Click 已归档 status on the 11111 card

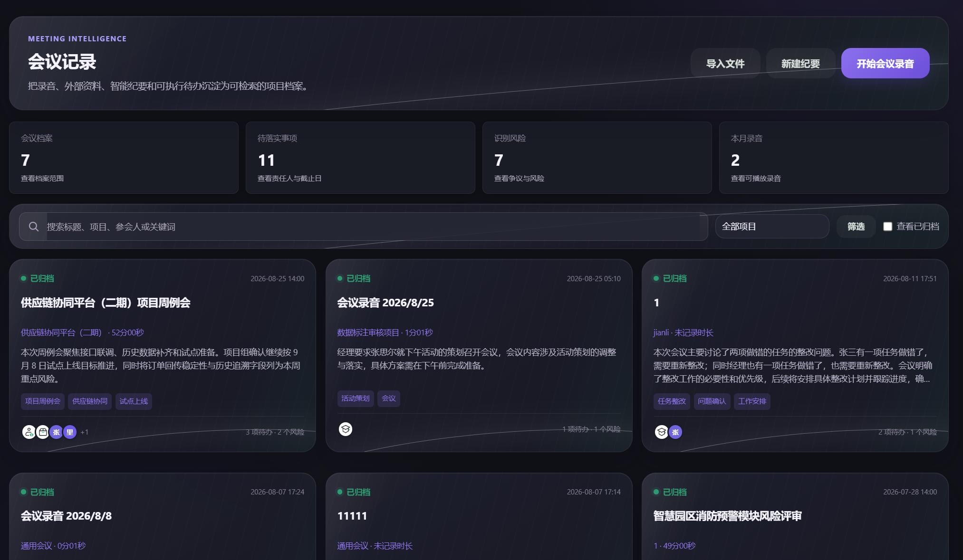[354, 492]
